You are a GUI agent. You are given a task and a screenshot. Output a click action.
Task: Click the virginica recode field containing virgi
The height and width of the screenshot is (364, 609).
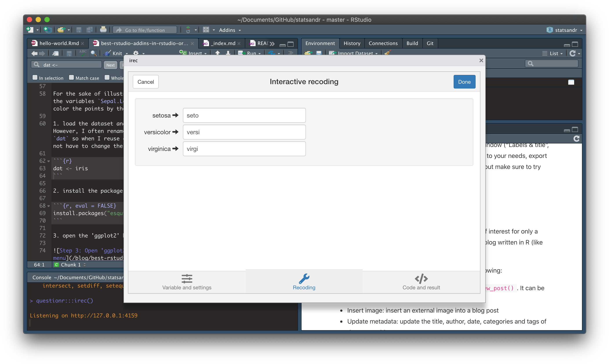coord(244,149)
